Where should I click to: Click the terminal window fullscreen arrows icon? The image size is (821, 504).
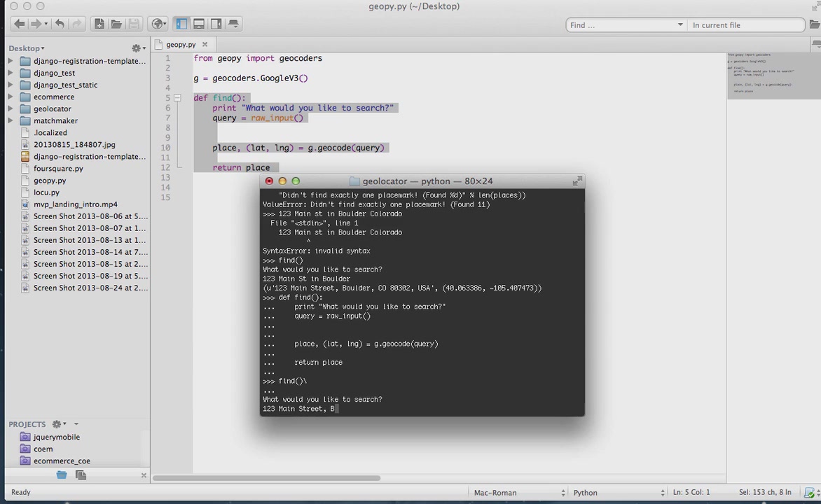[577, 181]
